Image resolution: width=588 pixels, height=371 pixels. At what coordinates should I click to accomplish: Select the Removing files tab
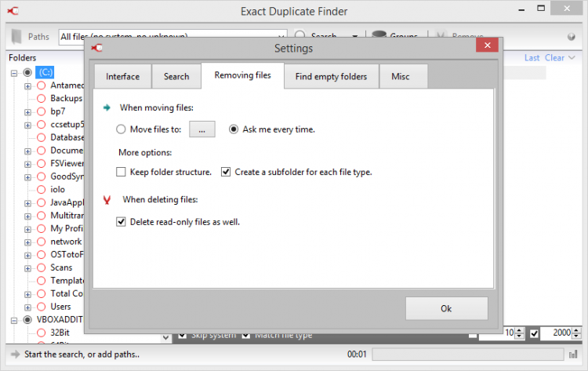pyautogui.click(x=242, y=75)
